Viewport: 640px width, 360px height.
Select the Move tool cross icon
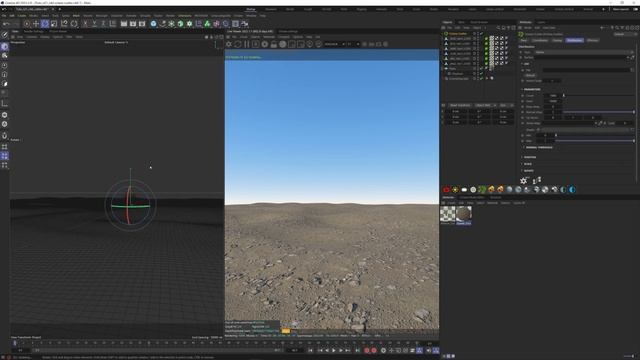(x=36, y=24)
